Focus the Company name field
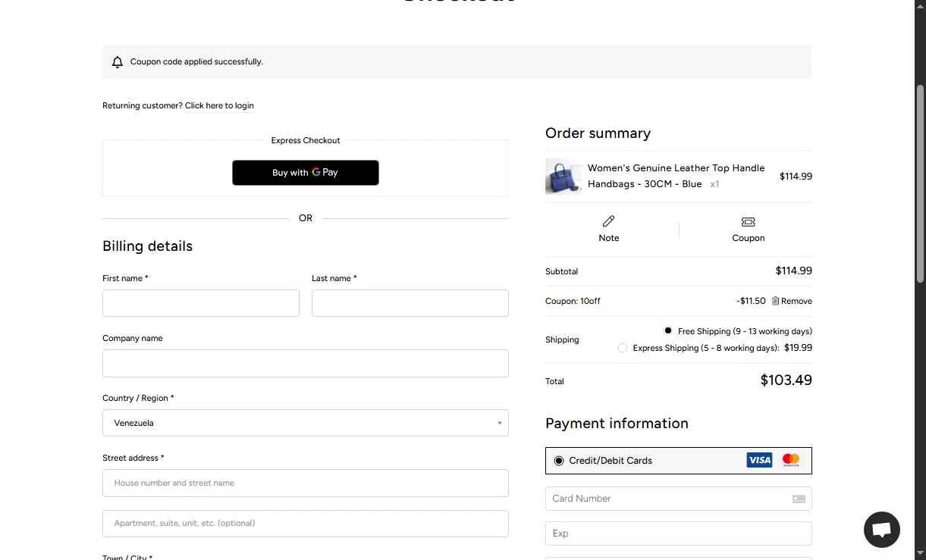The width and height of the screenshot is (926, 560). [306, 363]
